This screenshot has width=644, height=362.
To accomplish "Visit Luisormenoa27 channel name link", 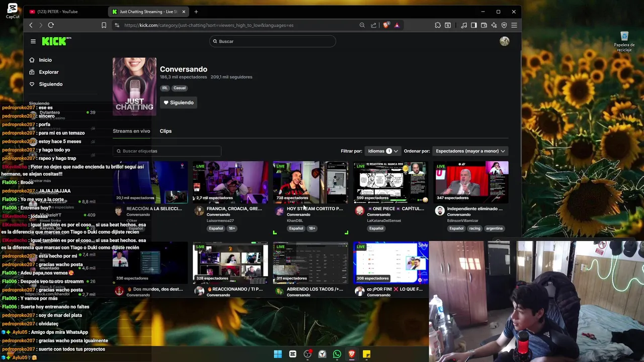I will tap(220, 221).
